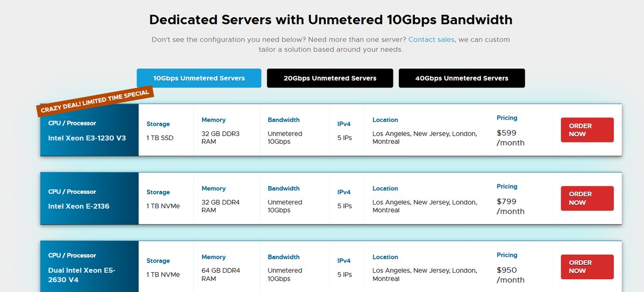This screenshot has height=292, width=644.
Task: Click the Crazy Deal Limited Time Special banner
Action: coord(96,100)
